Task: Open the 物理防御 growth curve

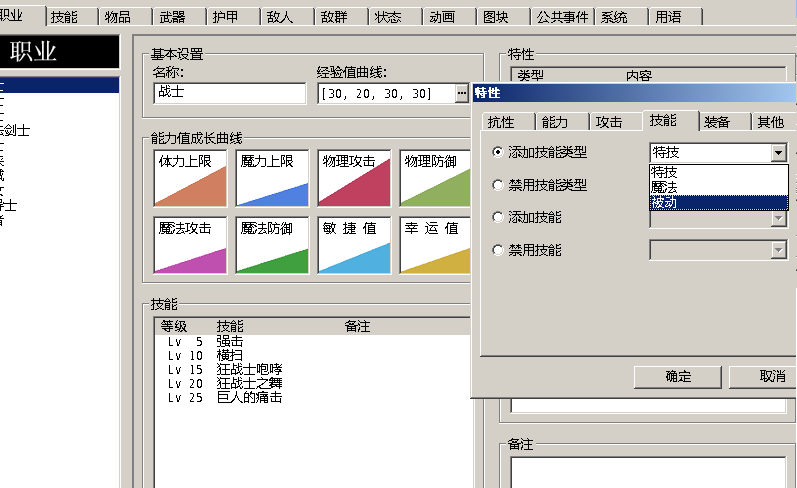Action: tap(435, 178)
